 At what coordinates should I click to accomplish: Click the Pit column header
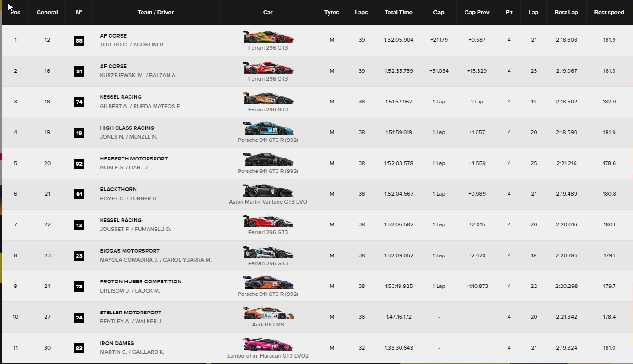tap(509, 13)
